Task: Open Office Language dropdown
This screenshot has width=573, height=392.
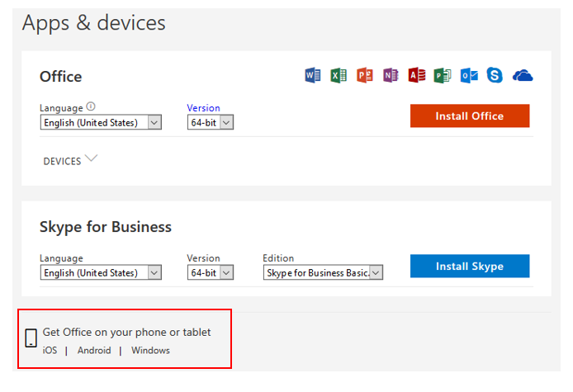Action: (101, 122)
